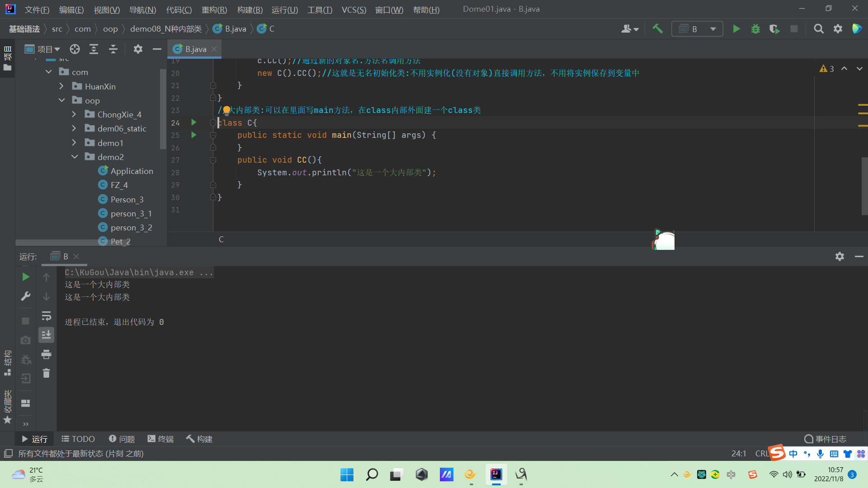Click yellow warning stripe on editor scrollbar
Viewport: 868px width, 488px height.
coord(863,106)
